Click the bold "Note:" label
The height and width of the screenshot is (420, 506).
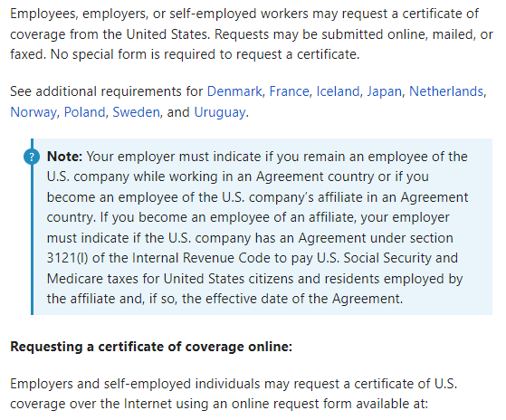[65, 157]
